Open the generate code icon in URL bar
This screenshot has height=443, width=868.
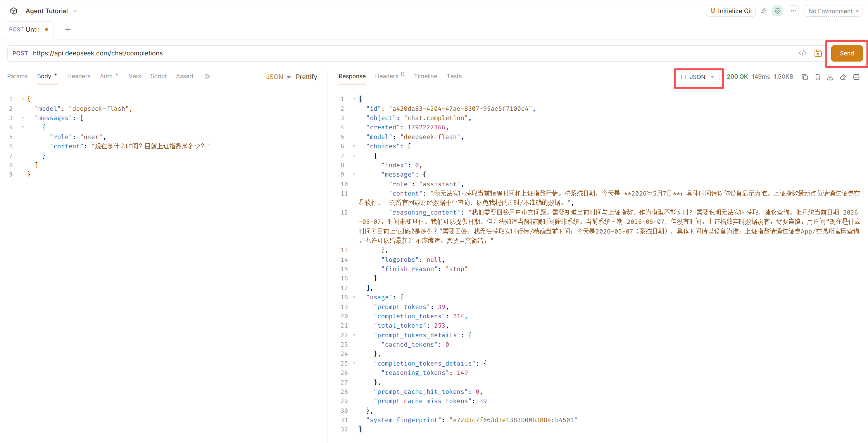pyautogui.click(x=803, y=53)
